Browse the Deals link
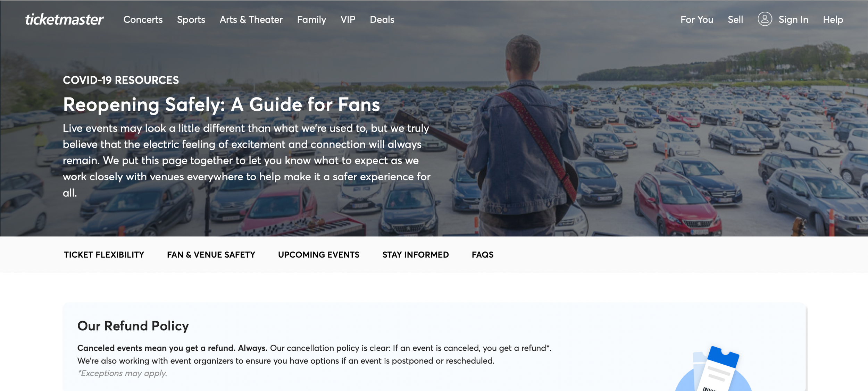868x391 pixels. point(382,19)
